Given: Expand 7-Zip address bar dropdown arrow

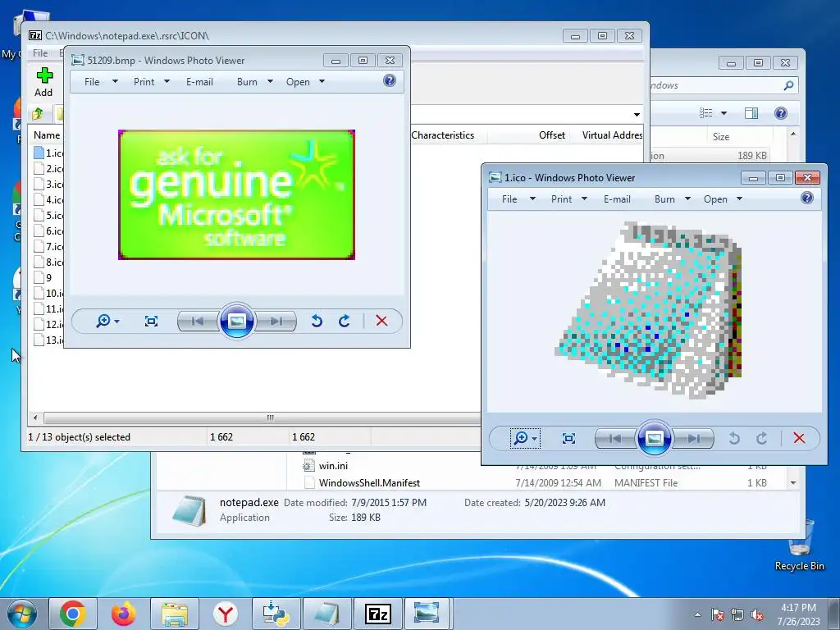Looking at the screenshot, I should click(637, 114).
